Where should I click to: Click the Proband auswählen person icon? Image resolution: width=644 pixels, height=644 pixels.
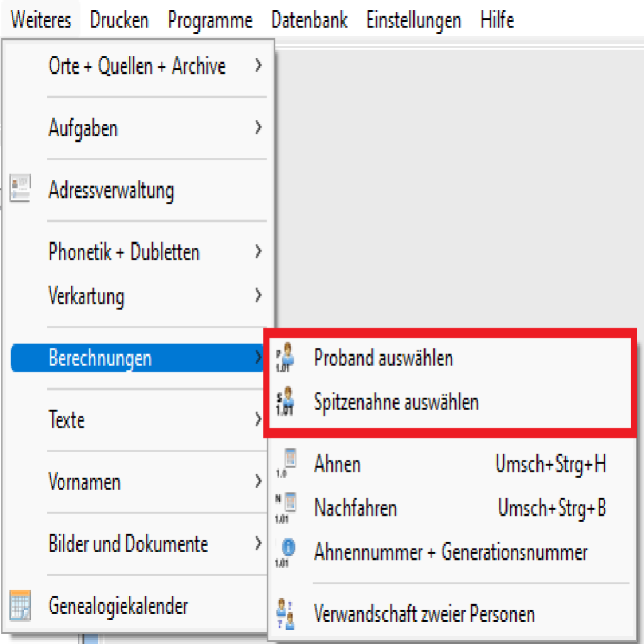(x=286, y=358)
